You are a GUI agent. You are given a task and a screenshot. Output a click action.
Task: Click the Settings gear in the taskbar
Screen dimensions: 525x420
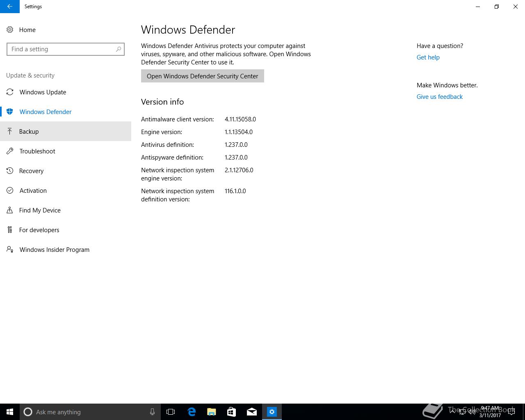pyautogui.click(x=272, y=412)
